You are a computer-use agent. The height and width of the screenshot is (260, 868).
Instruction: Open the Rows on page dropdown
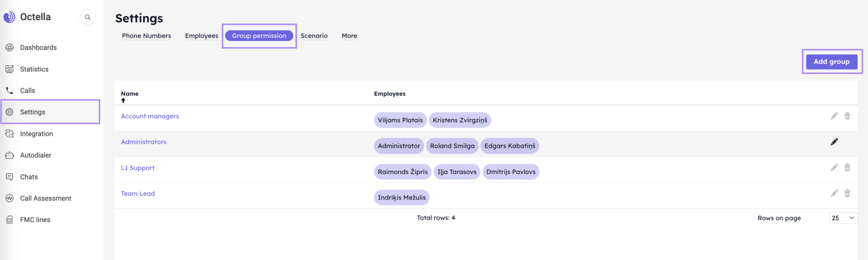click(x=843, y=218)
